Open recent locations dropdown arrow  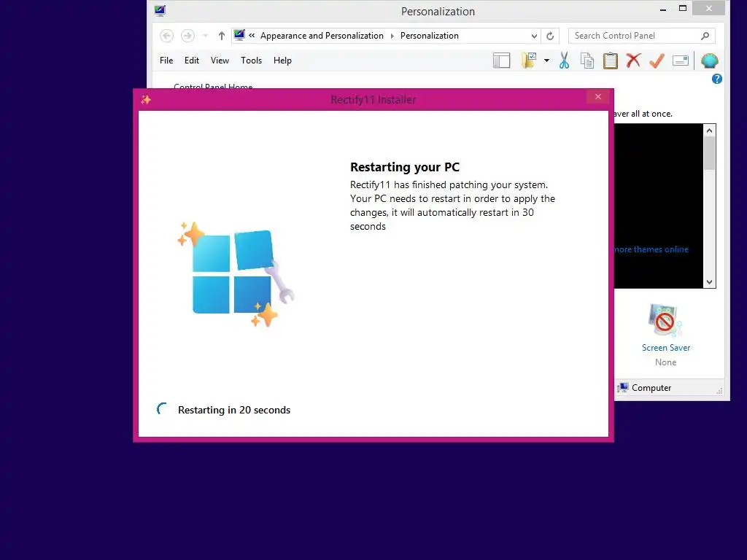(205, 36)
